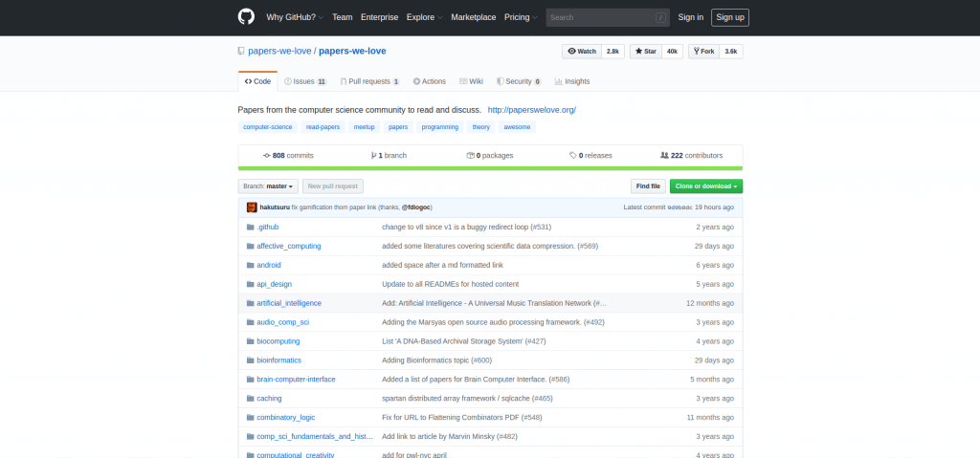980x458 pixels.
Task: Switch to the Pull requests tab
Action: (370, 81)
